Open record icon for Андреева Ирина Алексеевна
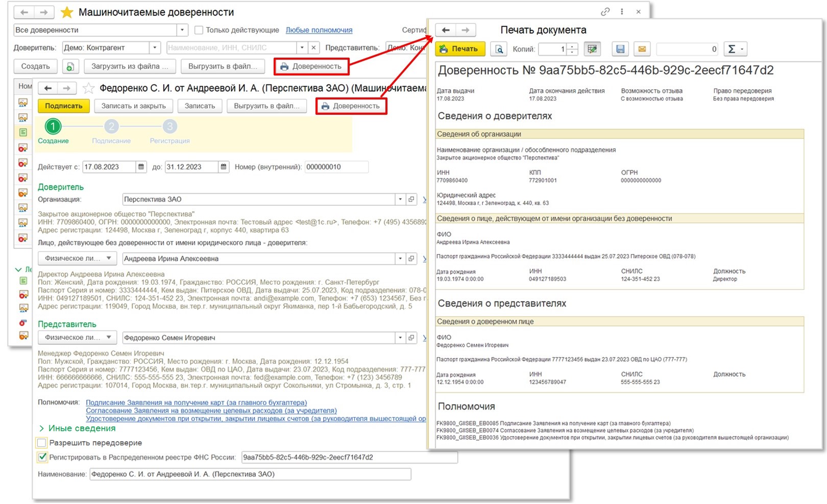827x504 pixels. [411, 259]
